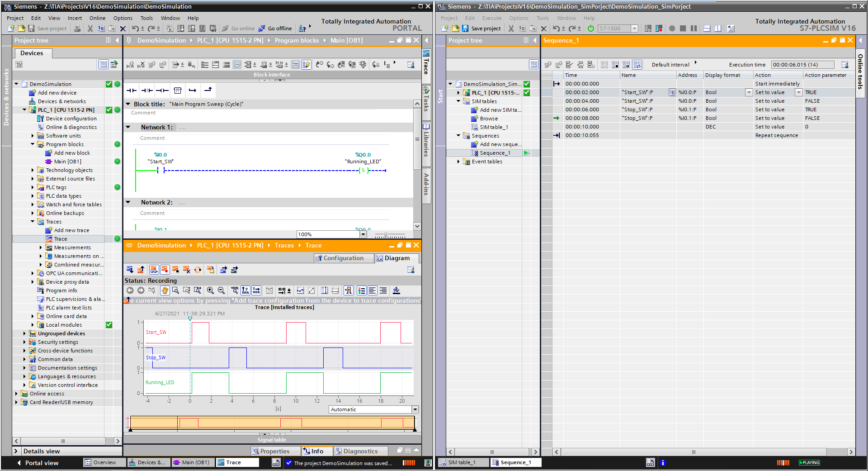Insert an empty box instruction
Screen dimensions: 868x471
[x=178, y=90]
